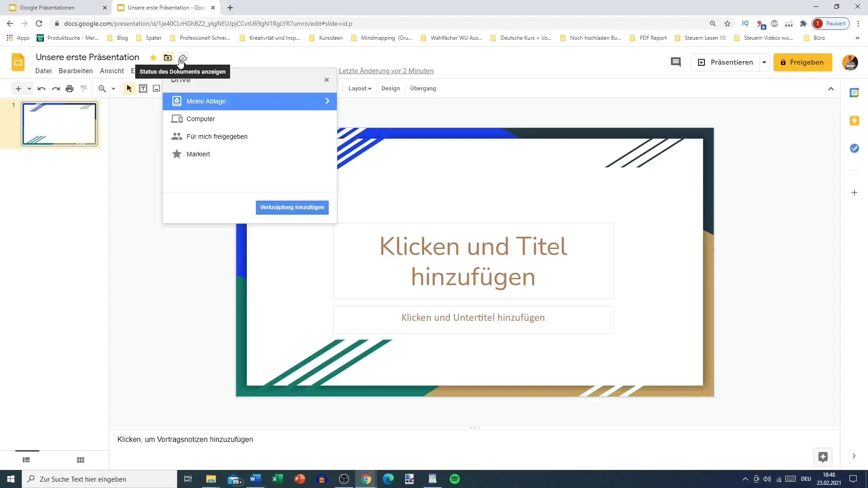868x488 pixels.
Task: Open Google Calendar side panel icon
Action: [854, 93]
